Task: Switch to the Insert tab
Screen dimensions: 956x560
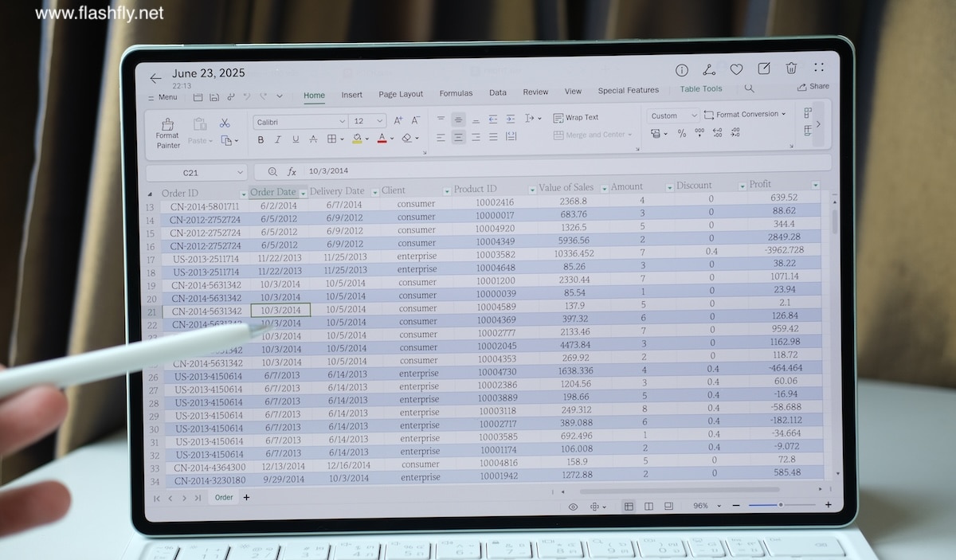Action: pyautogui.click(x=352, y=95)
